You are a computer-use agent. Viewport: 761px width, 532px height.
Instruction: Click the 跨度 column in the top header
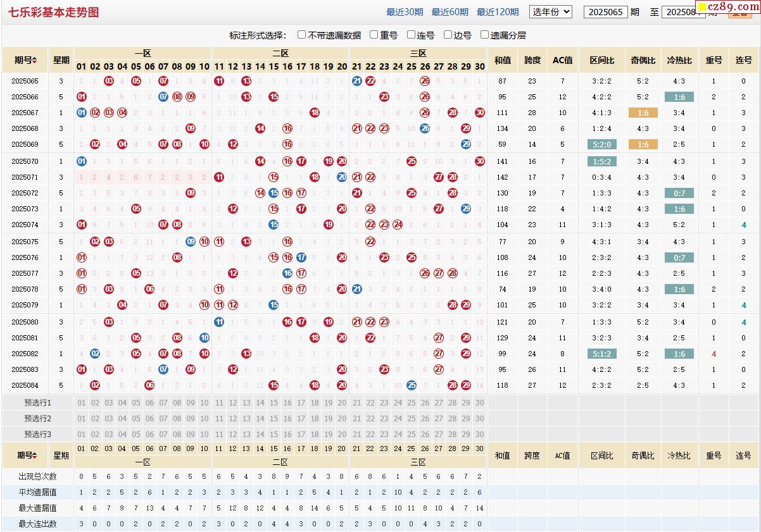tap(533, 60)
